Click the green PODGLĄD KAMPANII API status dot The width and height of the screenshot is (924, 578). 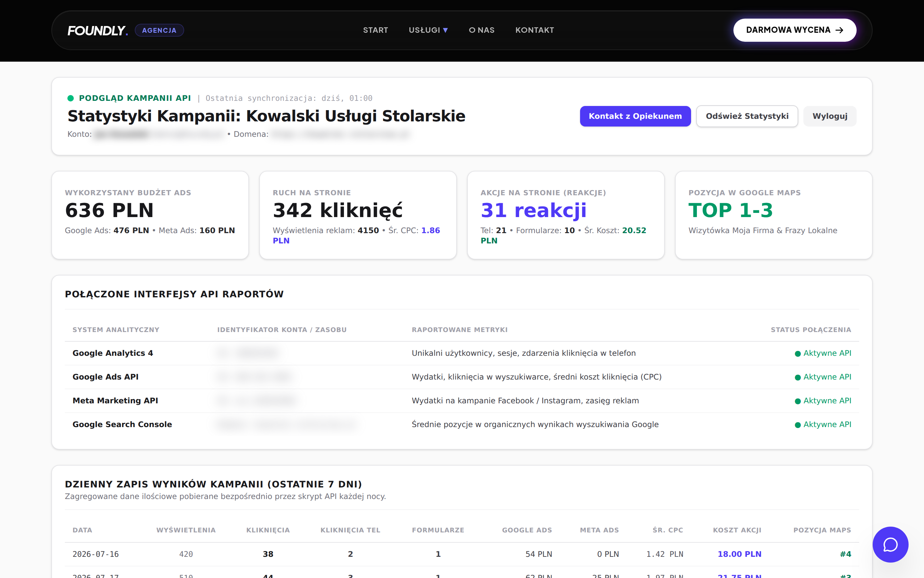tap(71, 98)
